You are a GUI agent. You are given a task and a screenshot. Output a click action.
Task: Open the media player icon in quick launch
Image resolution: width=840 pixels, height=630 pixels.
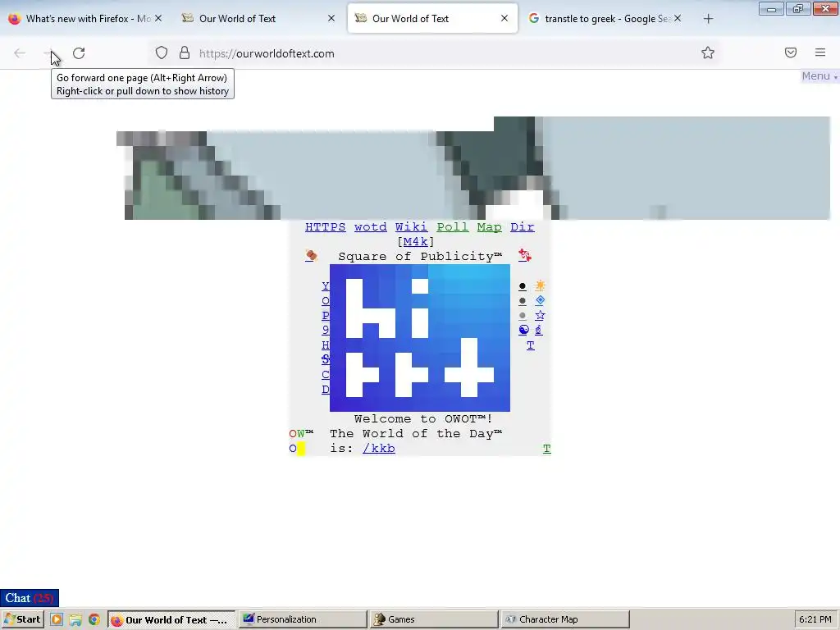57,620
